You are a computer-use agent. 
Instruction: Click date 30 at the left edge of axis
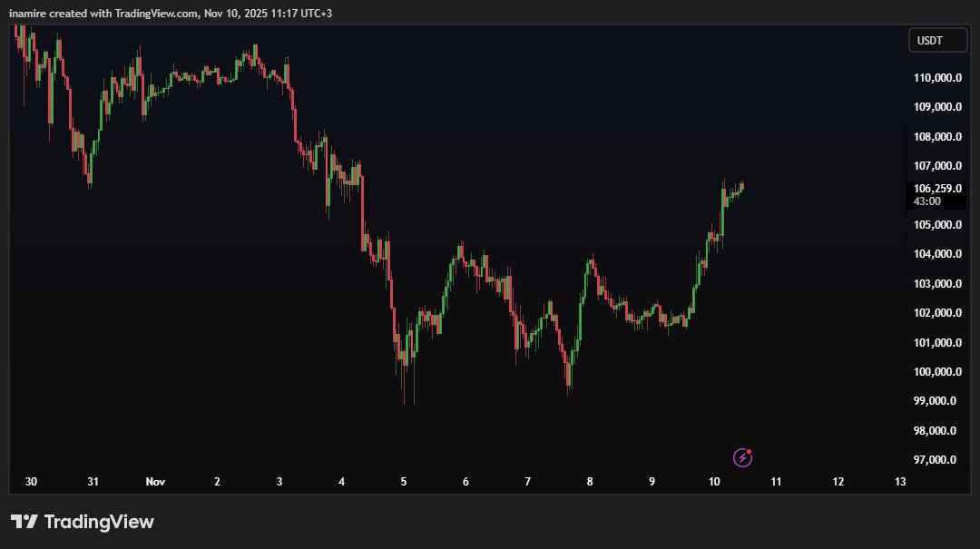click(31, 481)
